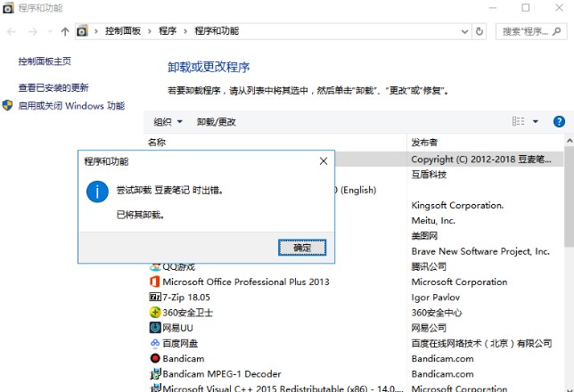Screen dimensions: 574x392
Task: Select 程序 in the address breadcrumb
Action: pyautogui.click(x=168, y=31)
